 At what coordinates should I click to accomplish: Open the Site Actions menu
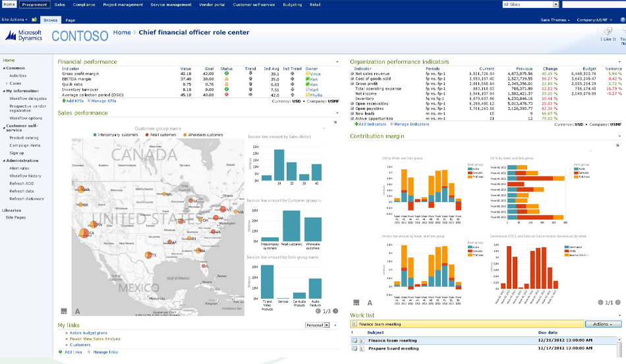click(x=14, y=20)
